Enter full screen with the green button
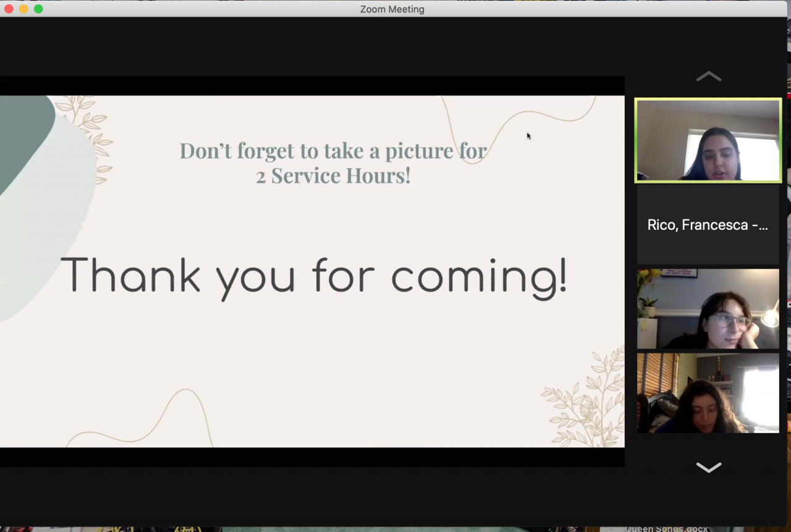 [x=38, y=9]
